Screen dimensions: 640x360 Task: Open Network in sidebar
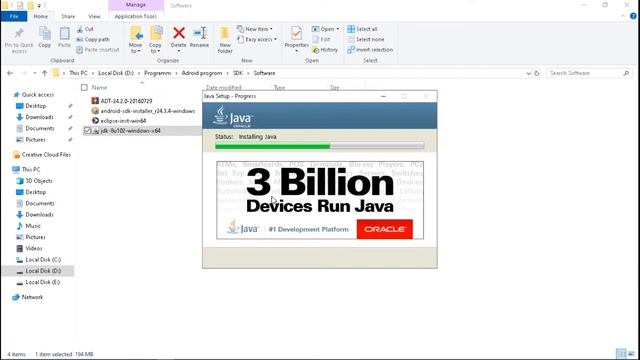32,297
